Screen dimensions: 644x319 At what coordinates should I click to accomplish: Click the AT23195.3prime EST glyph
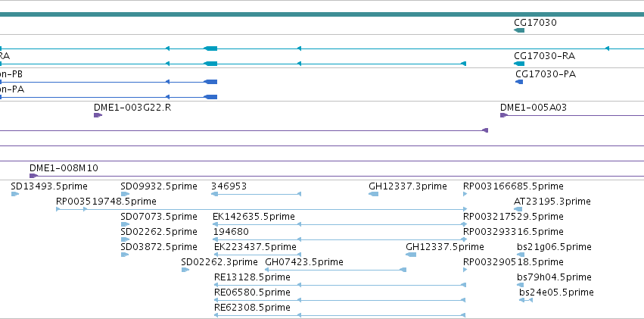click(x=518, y=209)
